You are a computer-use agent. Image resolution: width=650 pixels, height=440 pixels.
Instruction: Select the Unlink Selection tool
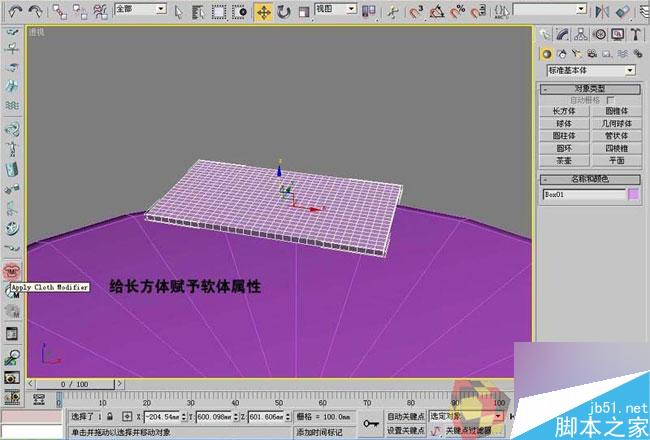pyautogui.click(x=80, y=12)
